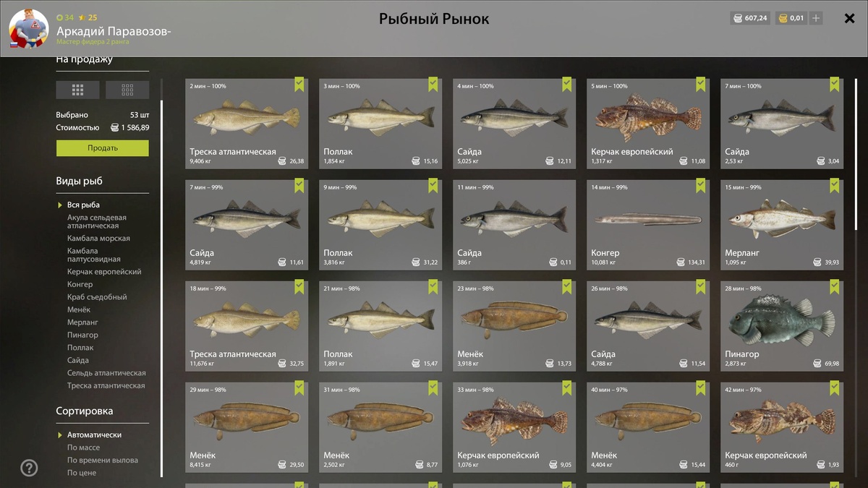The width and height of the screenshot is (868, 488).
Task: Open the help question mark icon
Action: (29, 468)
